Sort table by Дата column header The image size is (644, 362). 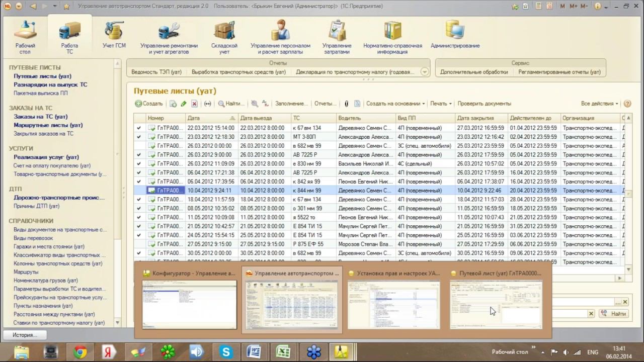click(x=211, y=118)
